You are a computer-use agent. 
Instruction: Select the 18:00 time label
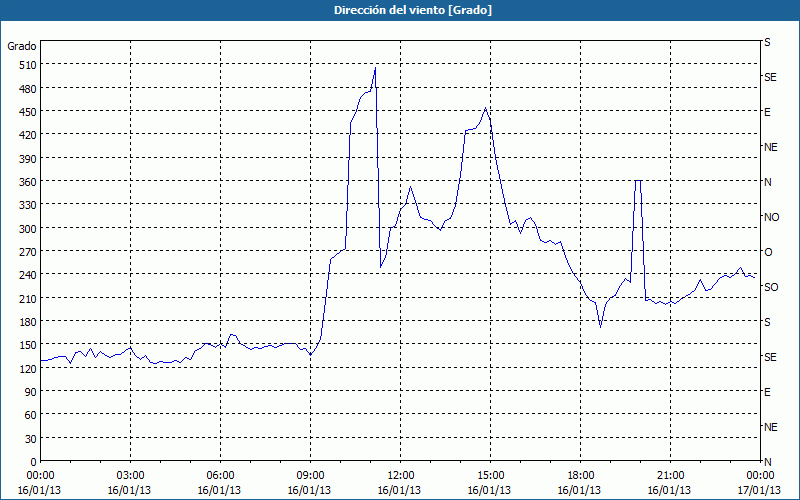pyautogui.click(x=580, y=476)
